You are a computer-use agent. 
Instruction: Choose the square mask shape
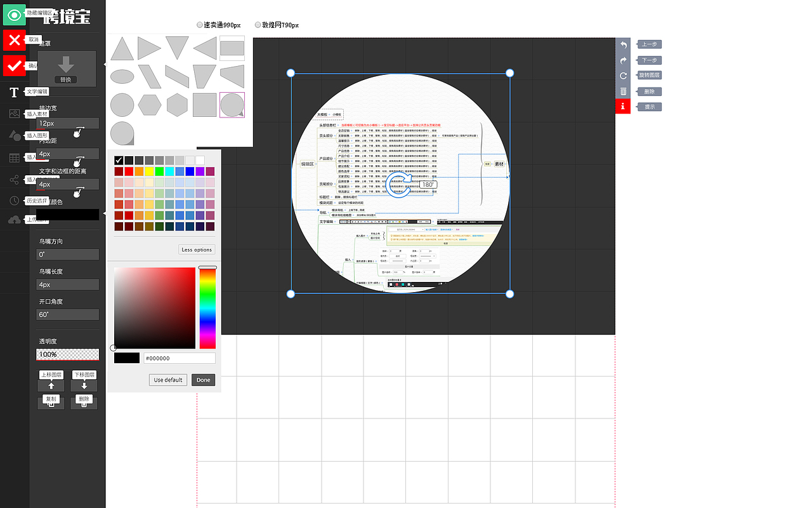click(x=204, y=105)
